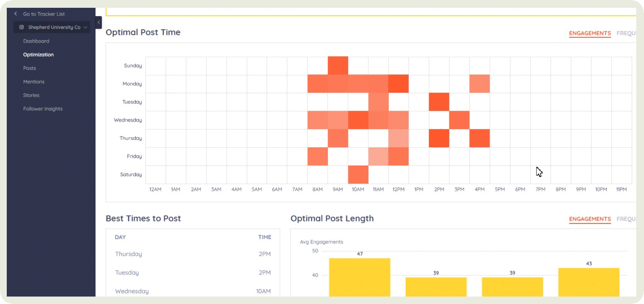Switch Optimal Post Length to the Frequency tab
Image resolution: width=644 pixels, height=304 pixels.
point(626,219)
